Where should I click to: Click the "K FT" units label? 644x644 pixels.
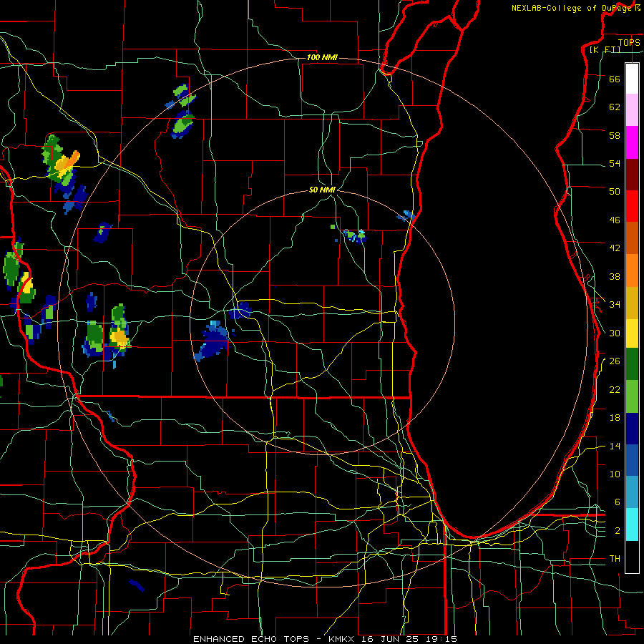[x=606, y=49]
